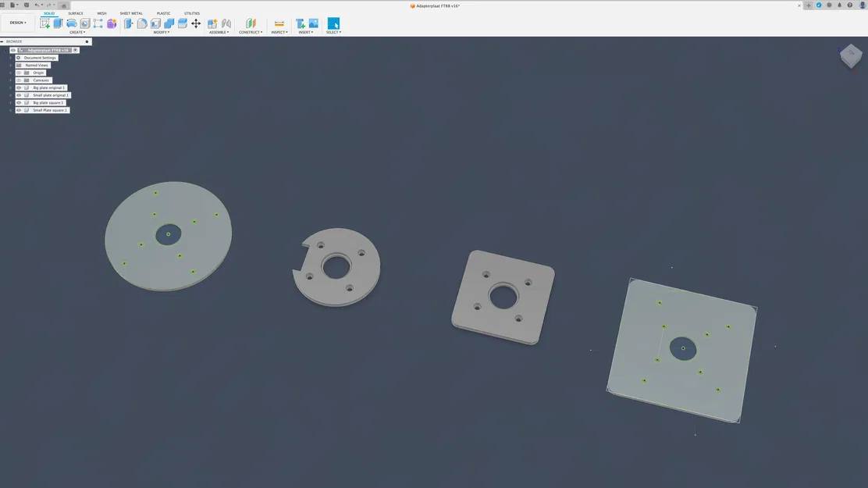Toggle visibility of Origin folder
Image resolution: width=868 pixels, height=488 pixels.
[x=19, y=73]
